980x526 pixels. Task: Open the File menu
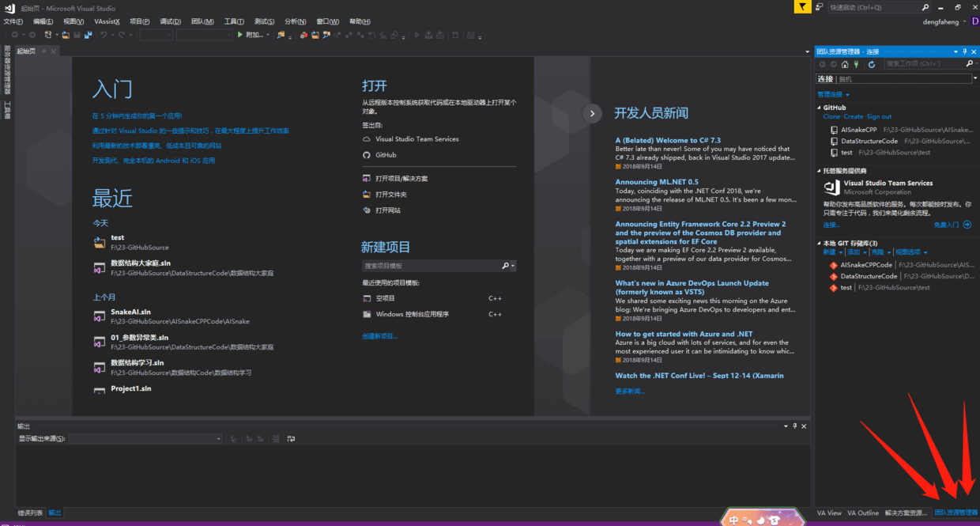(13, 21)
